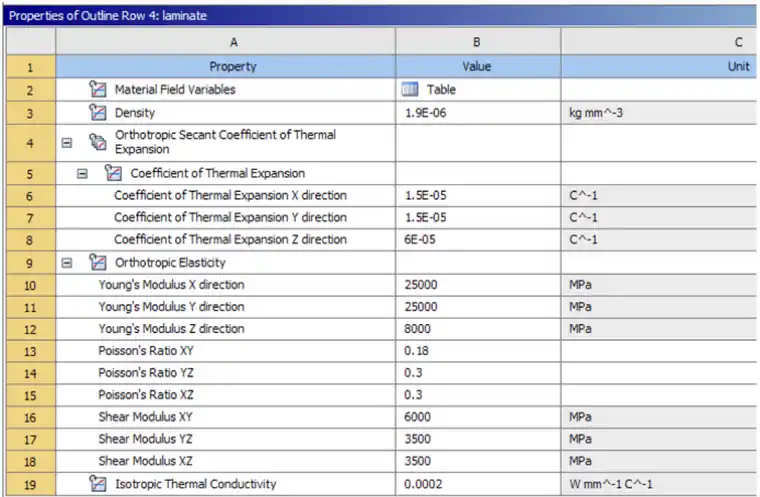
Task: Click MPa unit for Shear Modulus XY
Action: coord(659,417)
